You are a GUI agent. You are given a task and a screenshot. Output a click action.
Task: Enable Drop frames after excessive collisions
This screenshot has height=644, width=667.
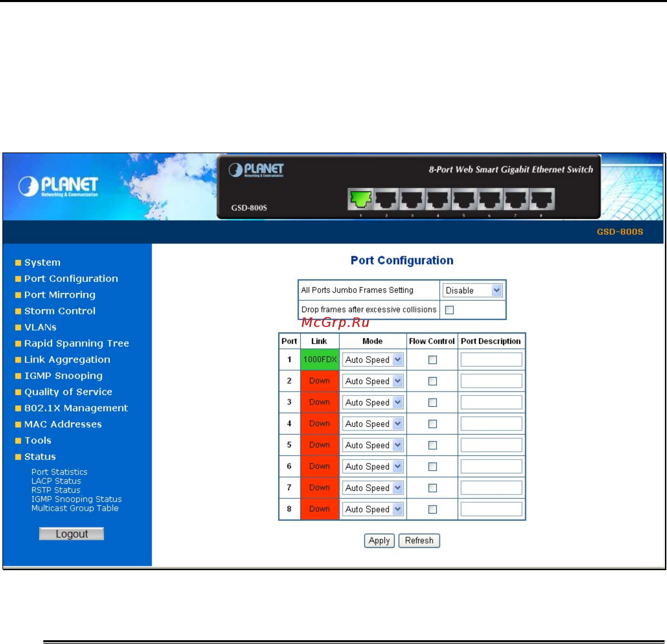449,310
